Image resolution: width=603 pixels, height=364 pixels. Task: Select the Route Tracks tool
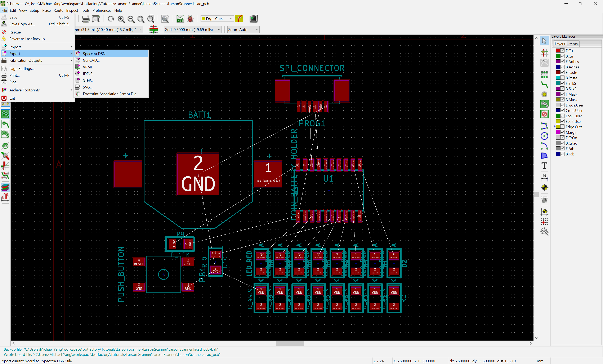click(x=544, y=85)
